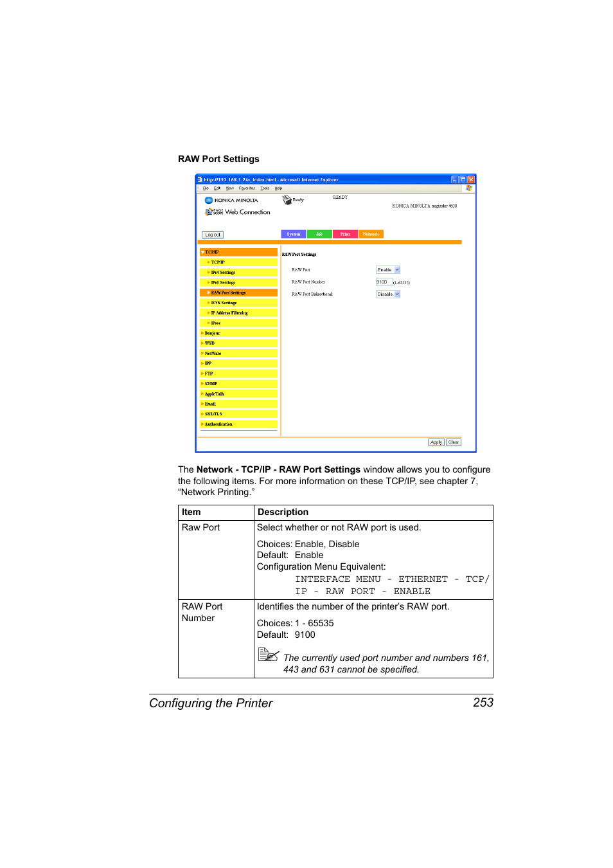Click the RAW Port Number field
The width and height of the screenshot is (613, 868).
point(384,282)
